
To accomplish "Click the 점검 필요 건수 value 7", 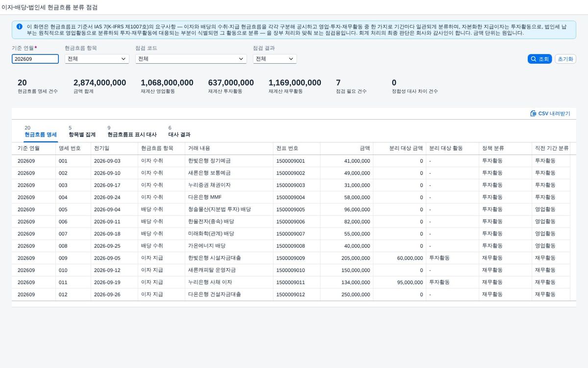I will click(x=338, y=83).
